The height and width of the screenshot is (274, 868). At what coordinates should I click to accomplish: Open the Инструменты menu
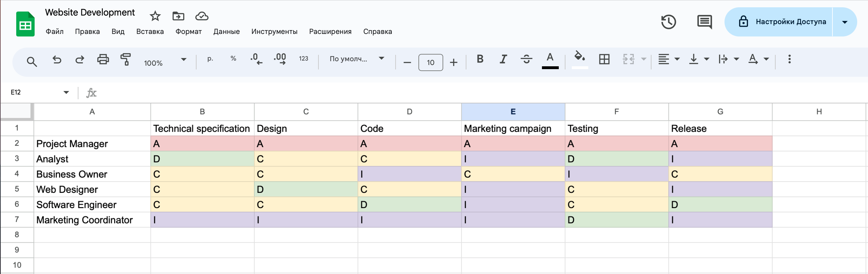tap(274, 31)
